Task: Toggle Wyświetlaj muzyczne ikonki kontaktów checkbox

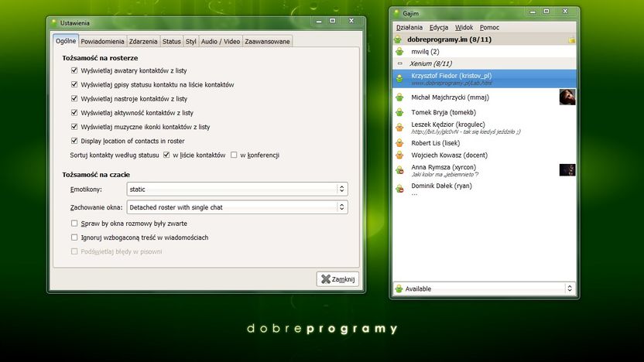Action: point(74,126)
